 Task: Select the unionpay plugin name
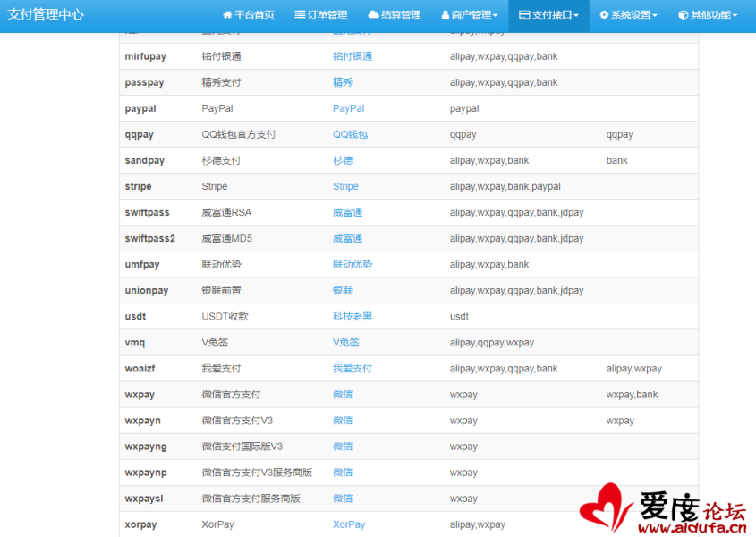coord(147,291)
